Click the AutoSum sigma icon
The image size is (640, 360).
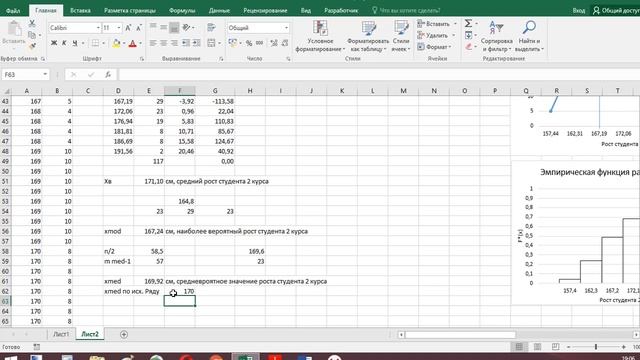click(x=469, y=24)
